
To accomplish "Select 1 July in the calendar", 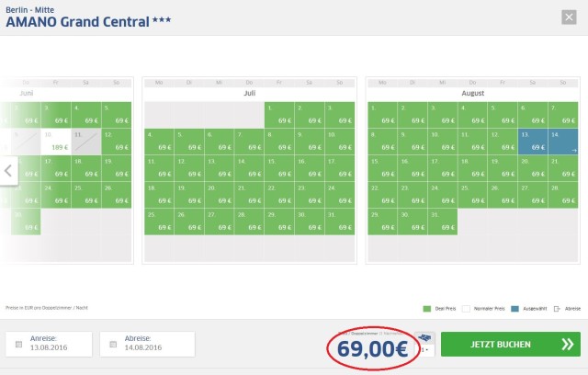I will point(279,115).
